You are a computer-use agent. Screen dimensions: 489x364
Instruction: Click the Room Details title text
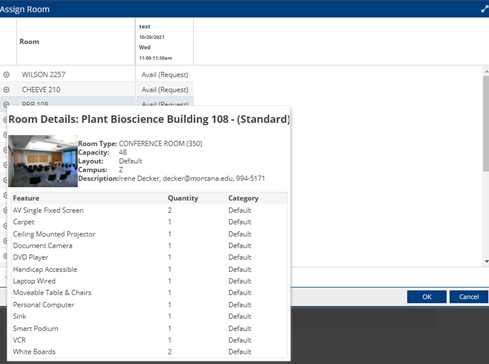149,119
